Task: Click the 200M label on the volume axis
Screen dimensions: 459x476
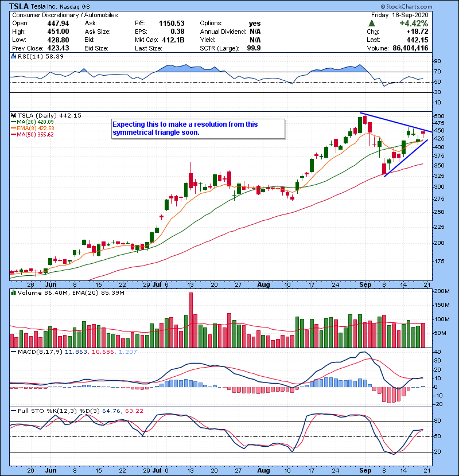Action: coord(442,291)
